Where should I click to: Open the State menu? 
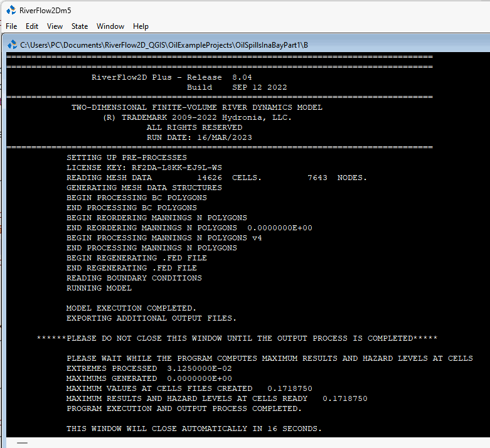[x=80, y=26]
